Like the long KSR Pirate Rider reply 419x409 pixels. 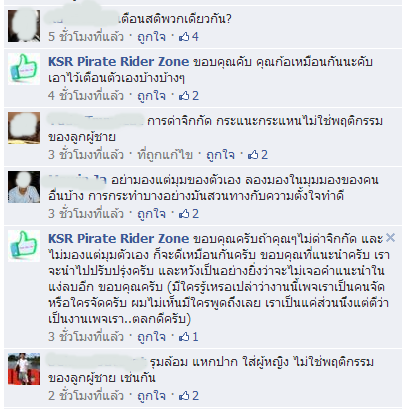(x=152, y=337)
